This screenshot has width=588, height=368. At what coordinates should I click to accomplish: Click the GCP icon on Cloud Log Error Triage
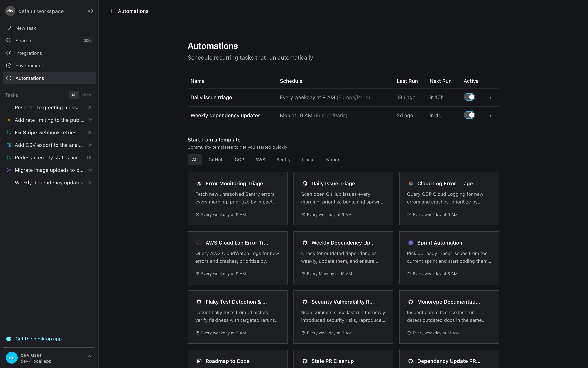(411, 183)
